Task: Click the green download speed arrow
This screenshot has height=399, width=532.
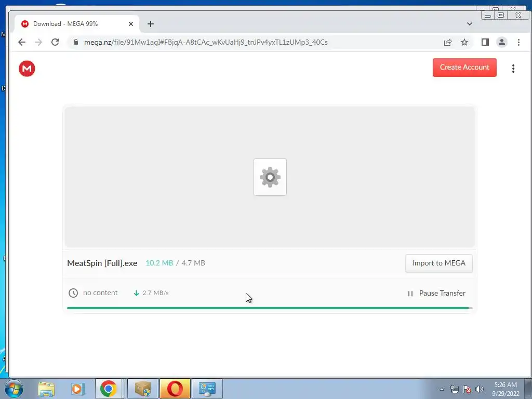Action: 137,293
